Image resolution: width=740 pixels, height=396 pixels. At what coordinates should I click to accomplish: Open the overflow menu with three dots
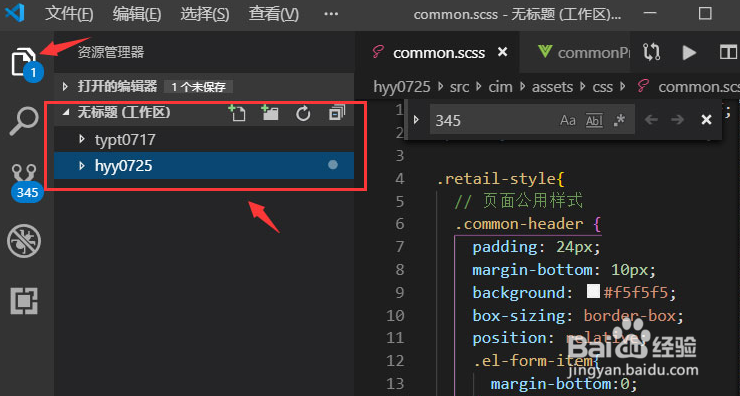(331, 14)
